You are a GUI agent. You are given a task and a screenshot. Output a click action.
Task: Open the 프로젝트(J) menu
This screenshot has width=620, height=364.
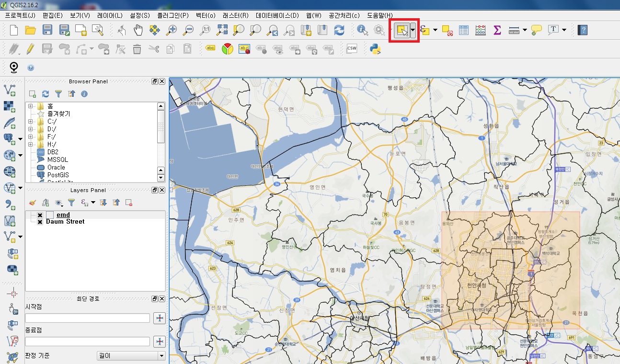[20, 15]
